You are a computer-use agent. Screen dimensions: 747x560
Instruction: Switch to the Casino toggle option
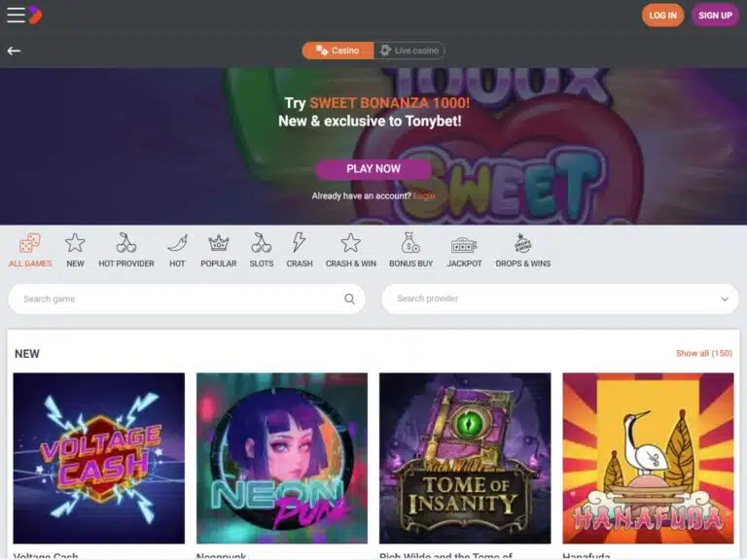[338, 51]
